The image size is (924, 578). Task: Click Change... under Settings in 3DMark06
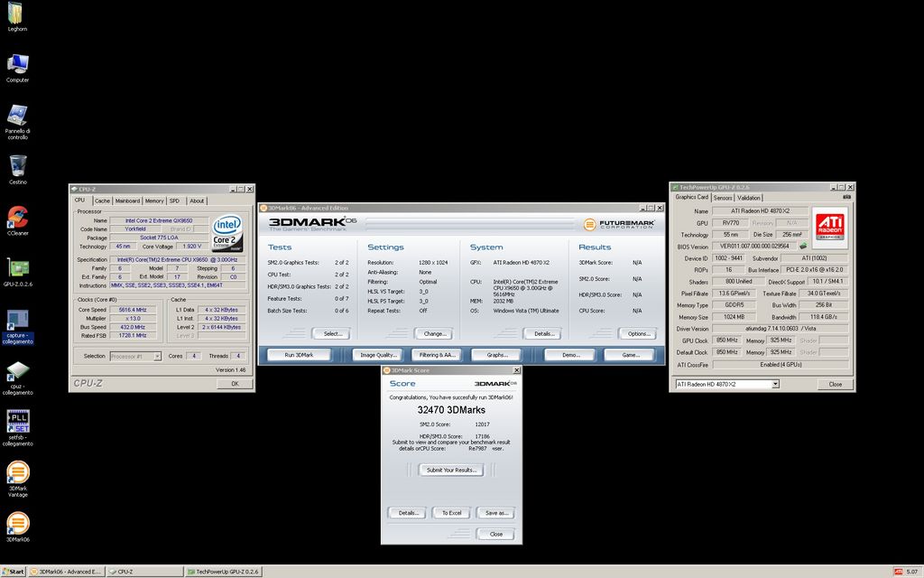click(434, 334)
